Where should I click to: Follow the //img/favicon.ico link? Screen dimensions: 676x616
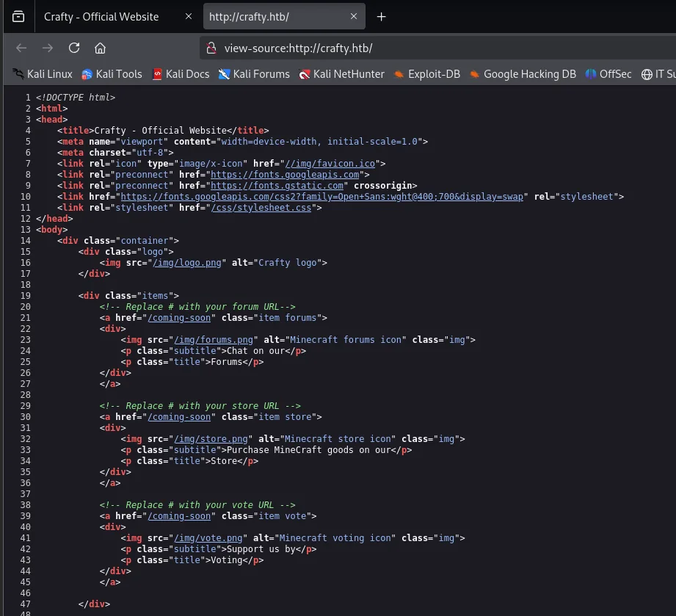tap(330, 164)
